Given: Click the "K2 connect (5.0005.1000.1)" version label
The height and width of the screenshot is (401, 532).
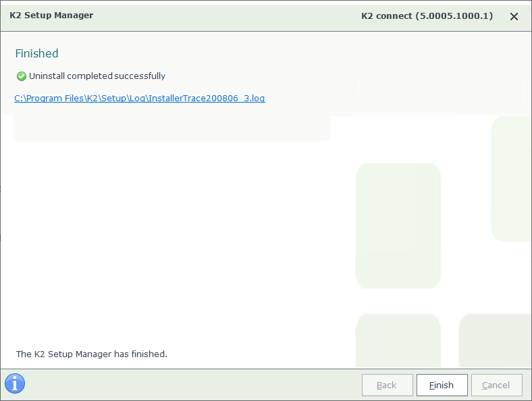Looking at the screenshot, I should (x=427, y=16).
